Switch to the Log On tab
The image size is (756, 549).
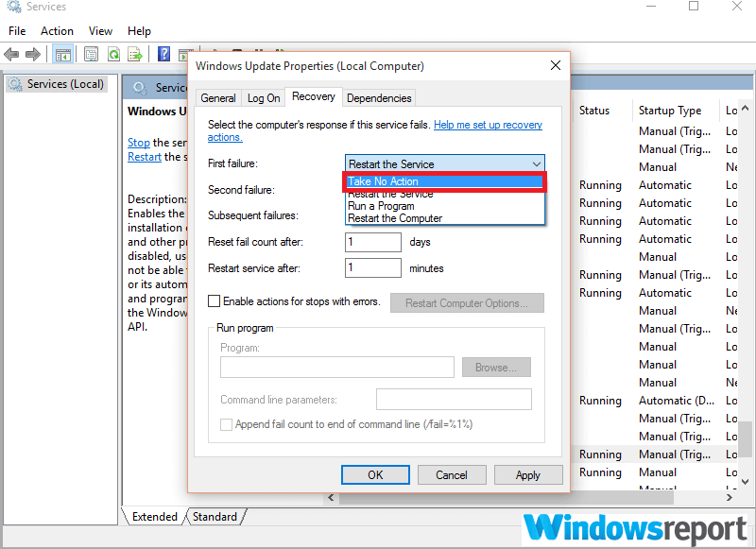point(264,98)
